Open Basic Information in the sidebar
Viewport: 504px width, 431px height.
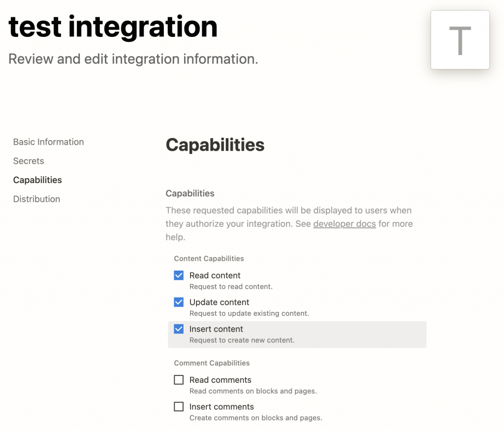pos(48,142)
